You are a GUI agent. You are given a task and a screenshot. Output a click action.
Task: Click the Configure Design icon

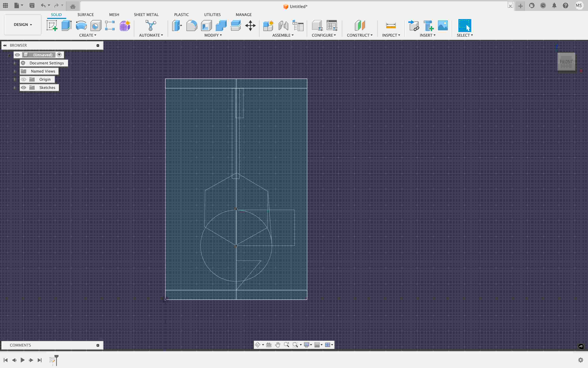click(x=317, y=25)
